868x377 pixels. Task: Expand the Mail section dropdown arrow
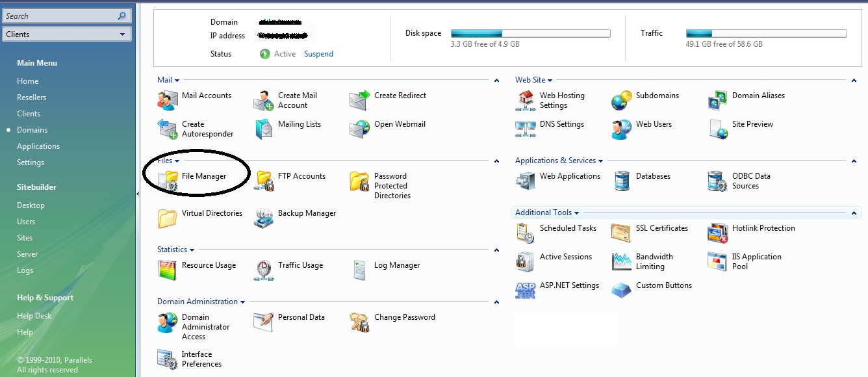177,81
